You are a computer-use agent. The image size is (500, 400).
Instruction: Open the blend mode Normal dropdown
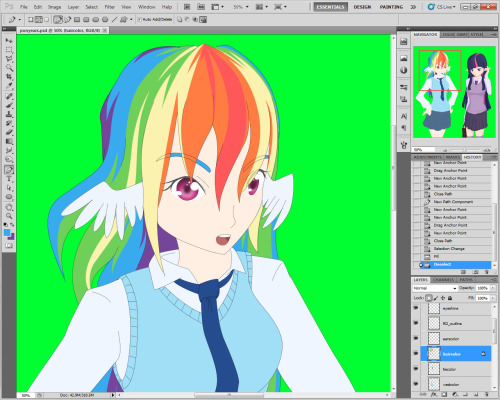pyautogui.click(x=435, y=288)
